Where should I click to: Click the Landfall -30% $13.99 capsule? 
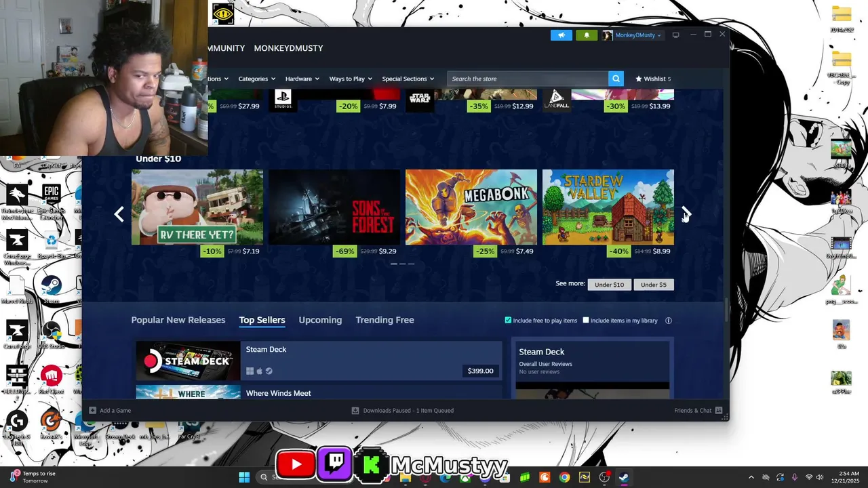pos(608,100)
